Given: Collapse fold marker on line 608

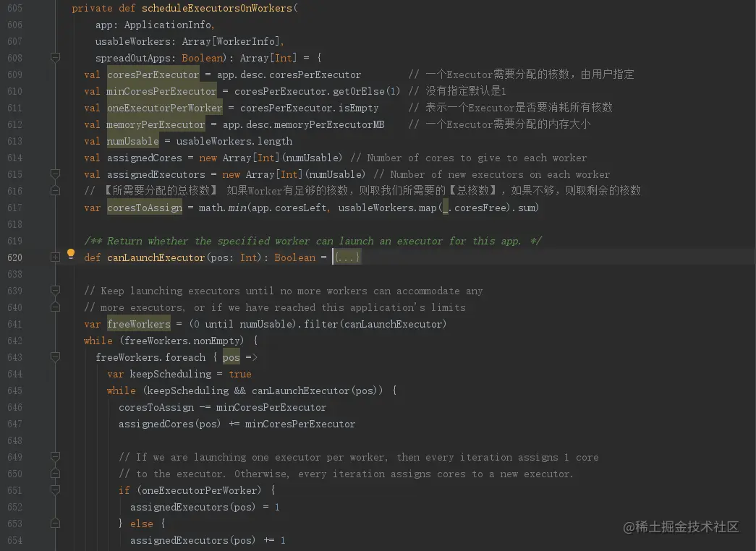Looking at the screenshot, I should coord(56,58).
